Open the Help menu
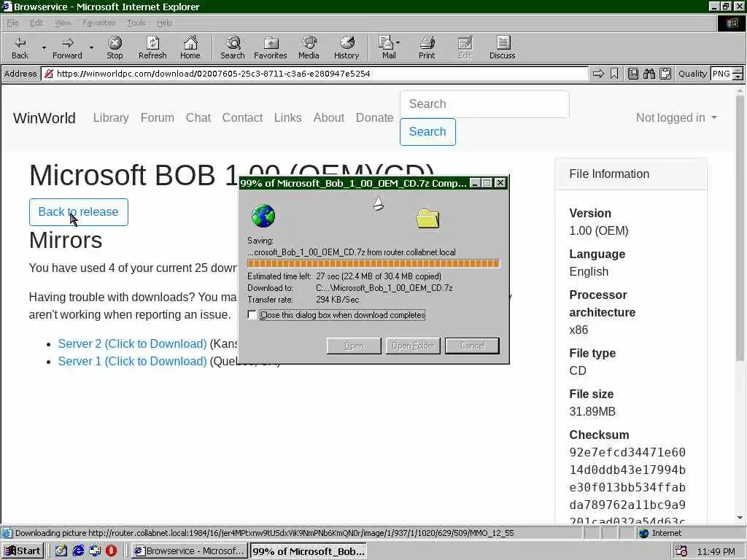The height and width of the screenshot is (560, 747). tap(164, 23)
